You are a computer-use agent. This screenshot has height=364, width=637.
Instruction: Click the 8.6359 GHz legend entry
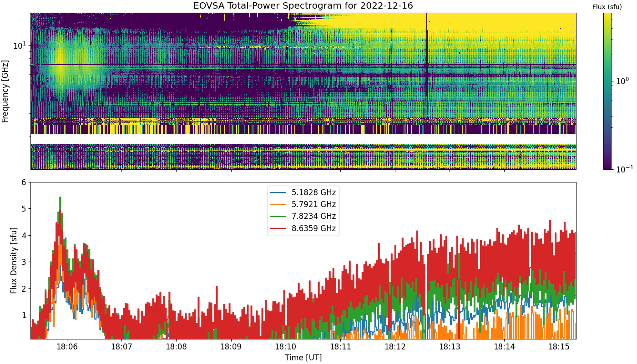coord(303,228)
